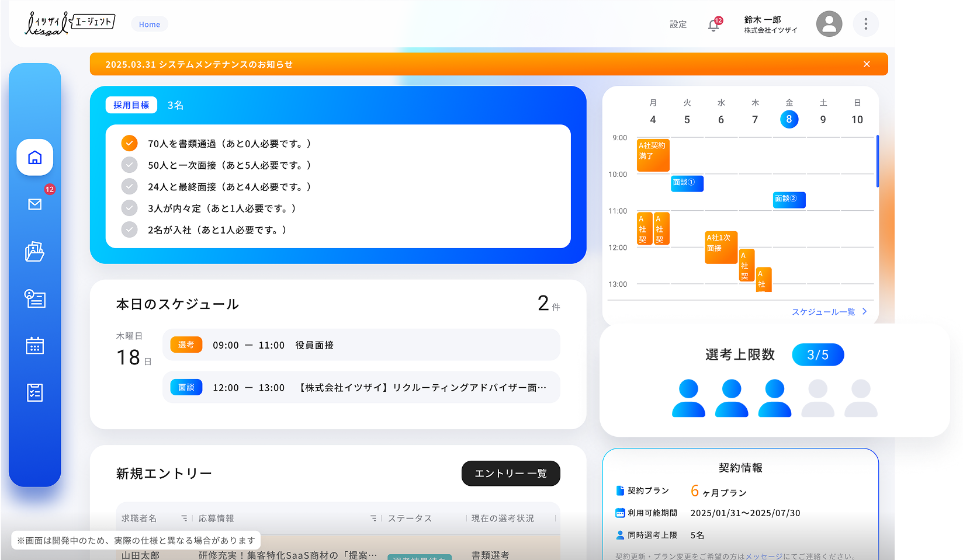Click the blue 面談 tag
Screen dimensions: 963x560
click(x=186, y=387)
